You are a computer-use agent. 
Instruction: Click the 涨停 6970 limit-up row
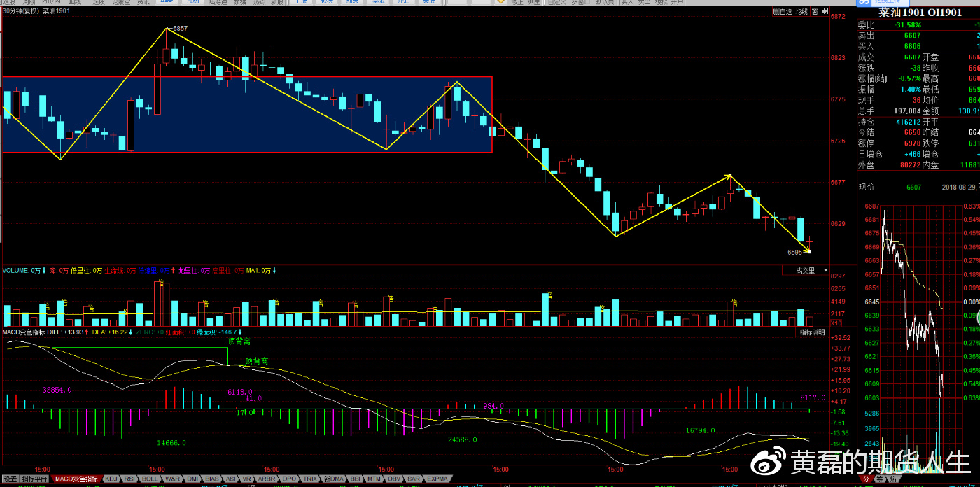[x=889, y=143]
